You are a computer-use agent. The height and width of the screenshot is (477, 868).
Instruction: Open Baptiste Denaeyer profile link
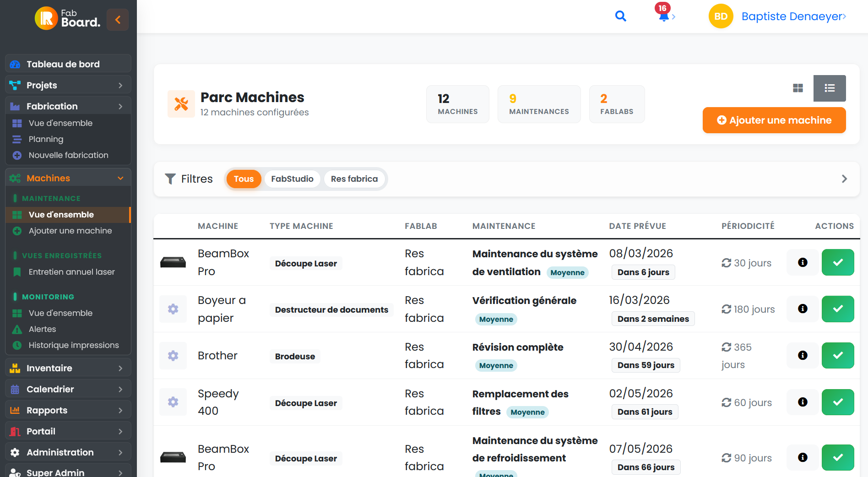(x=793, y=16)
